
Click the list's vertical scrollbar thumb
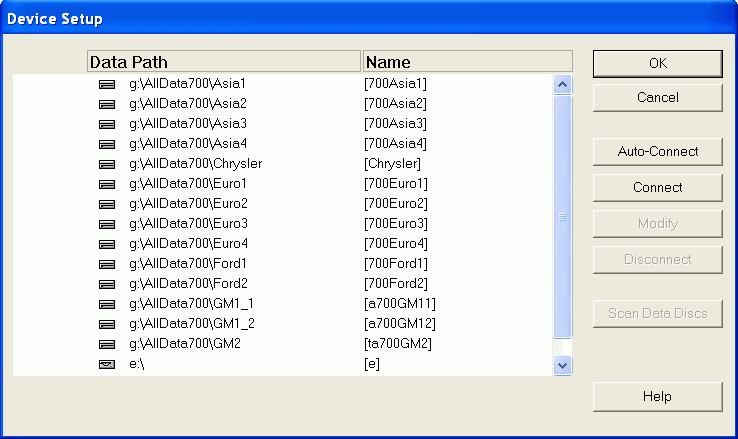click(x=562, y=217)
